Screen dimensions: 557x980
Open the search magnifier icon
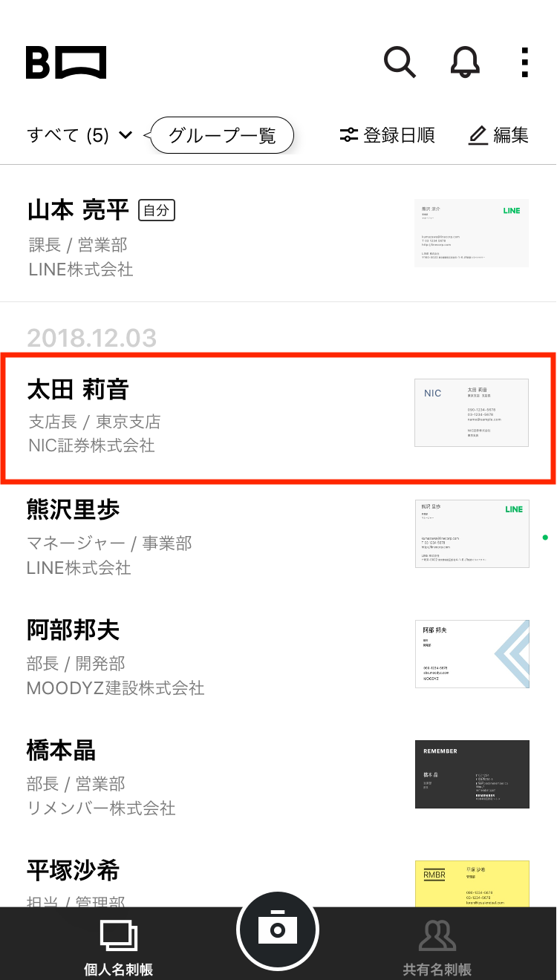(400, 62)
